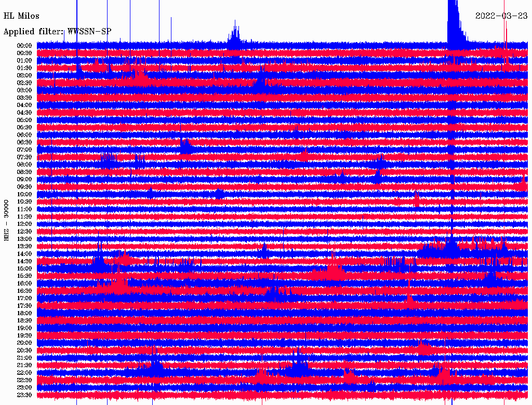Select the 00:30 time label
532x405 pixels.
pyautogui.click(x=24, y=53)
